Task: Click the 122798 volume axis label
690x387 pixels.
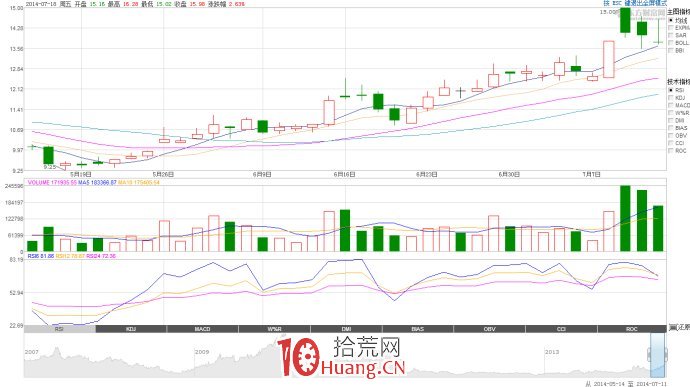Action: pyautogui.click(x=14, y=219)
